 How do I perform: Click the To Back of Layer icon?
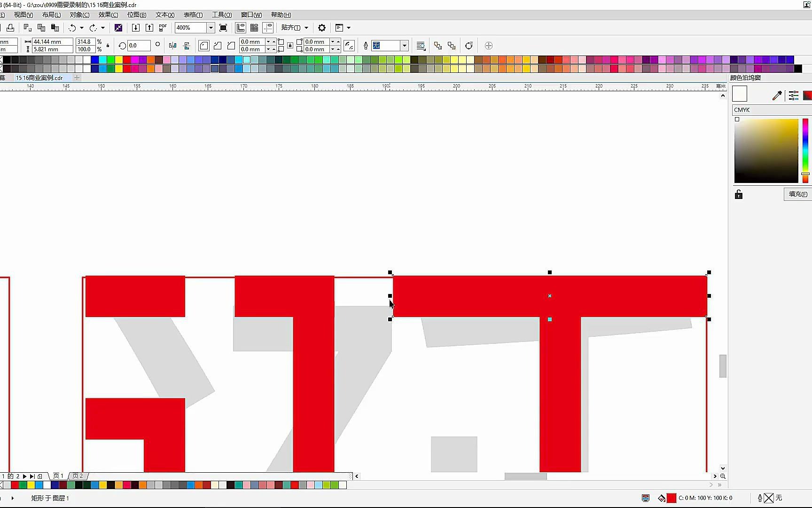point(452,46)
